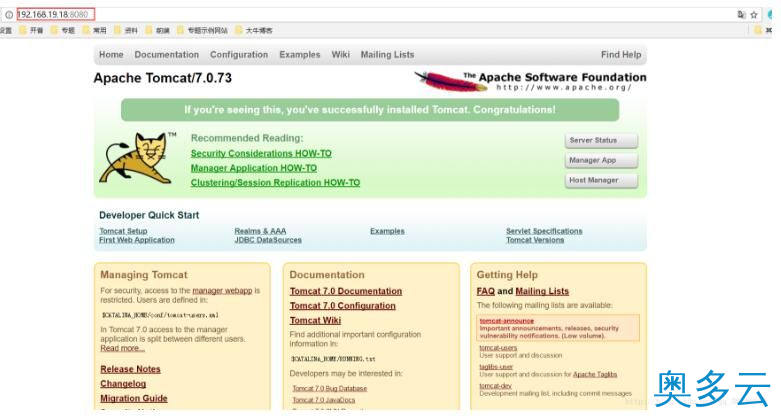
Task: Open Wiki in the top navigation
Action: 341,55
